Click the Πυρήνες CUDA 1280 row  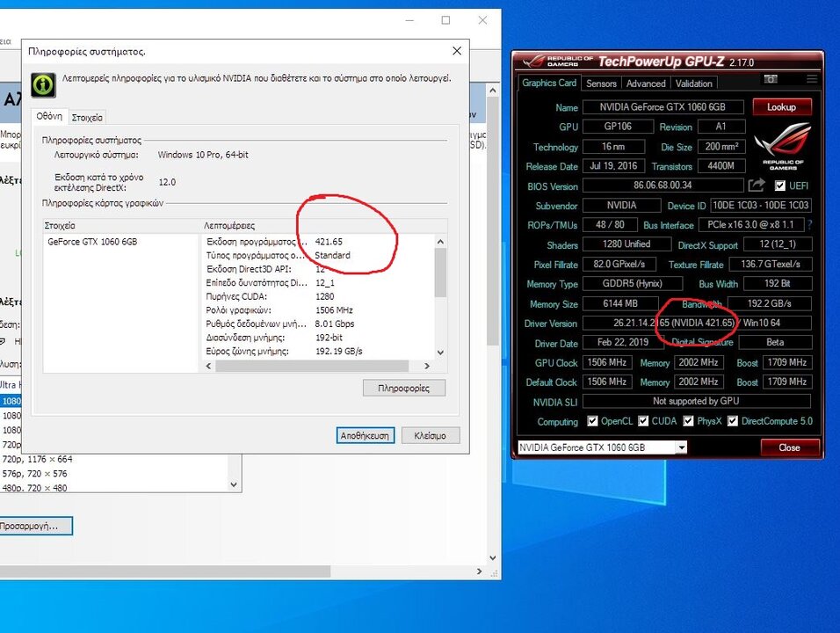318,296
